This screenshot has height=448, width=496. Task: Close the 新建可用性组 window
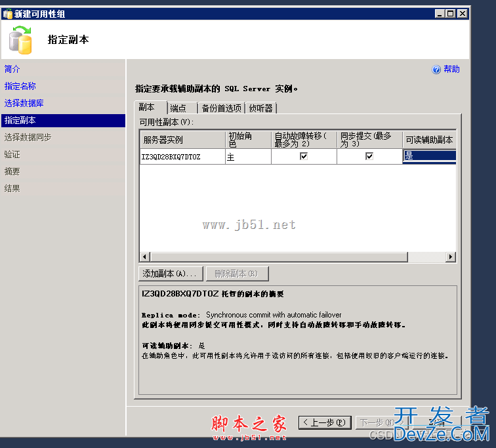pos(463,14)
